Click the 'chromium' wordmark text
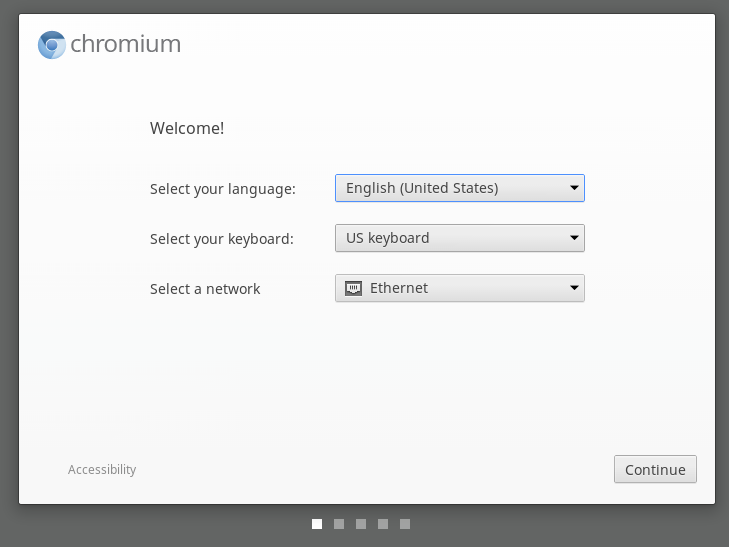Screen dimensions: 729x547 click(x=126, y=44)
